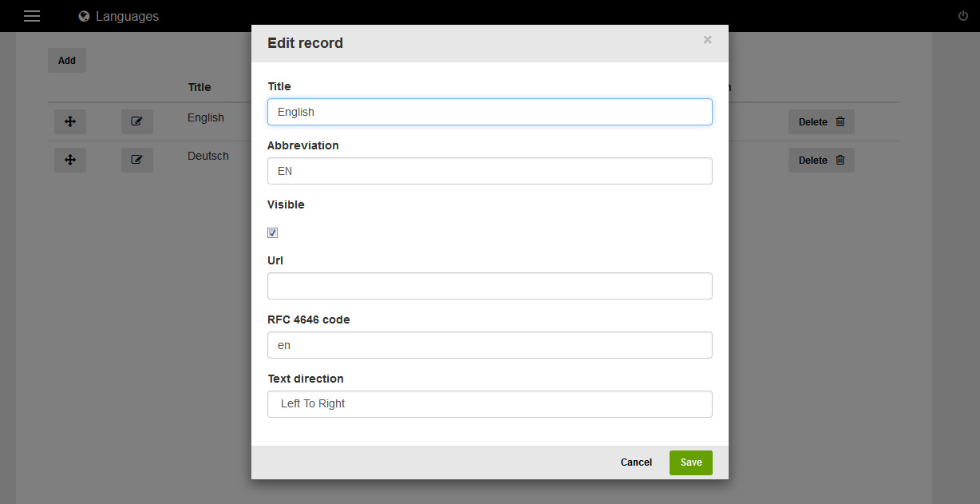Click the Save button

click(690, 462)
